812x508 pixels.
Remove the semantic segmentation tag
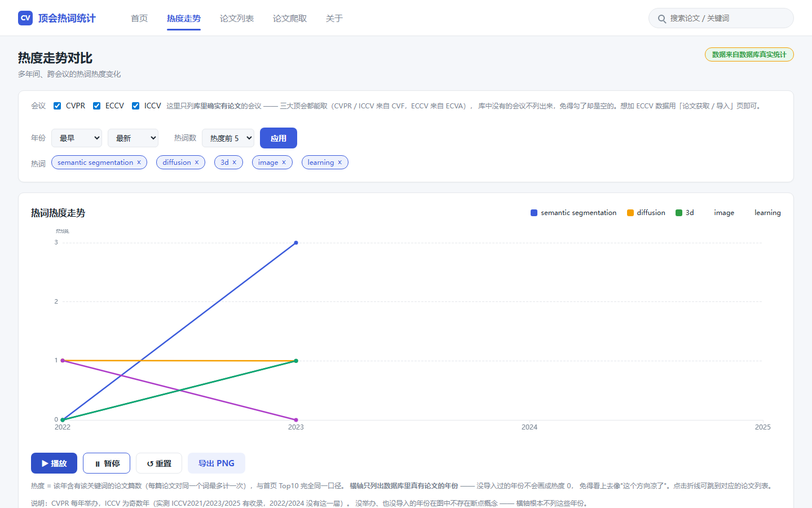139,163
